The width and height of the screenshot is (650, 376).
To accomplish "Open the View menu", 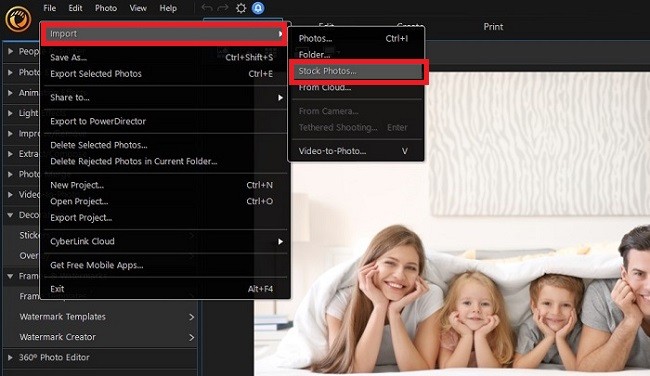I will click(x=138, y=8).
